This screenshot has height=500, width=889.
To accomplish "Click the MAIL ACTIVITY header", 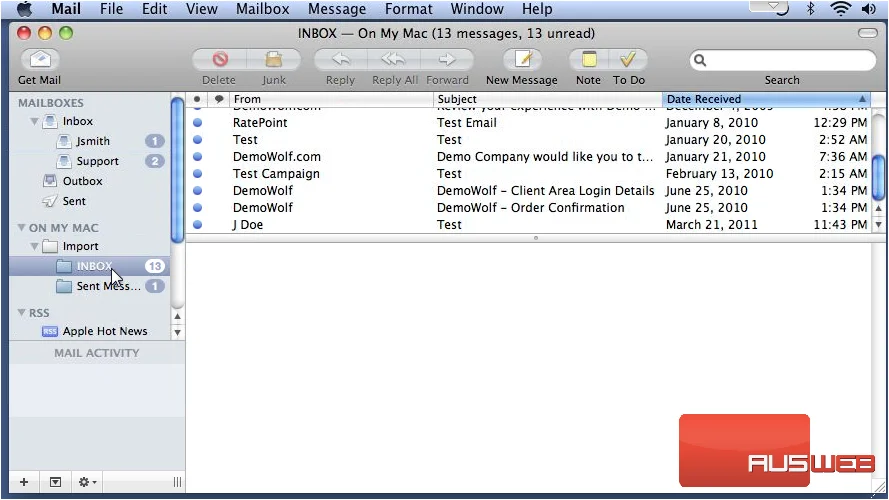I will (x=97, y=353).
